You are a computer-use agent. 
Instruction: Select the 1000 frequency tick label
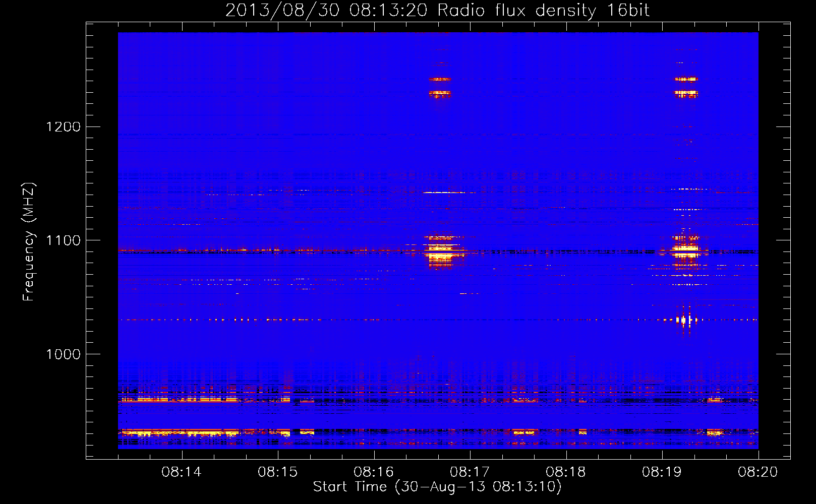click(x=64, y=354)
